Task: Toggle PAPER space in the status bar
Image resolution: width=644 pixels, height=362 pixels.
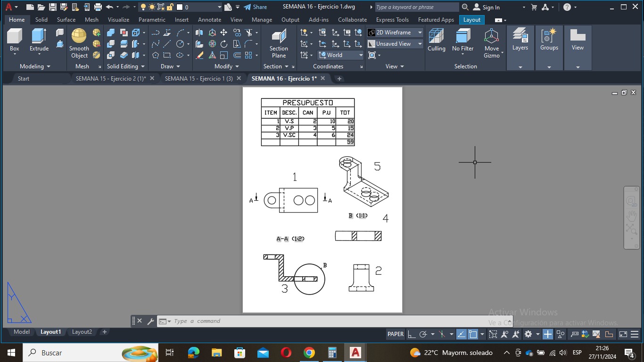Action: click(x=396, y=334)
